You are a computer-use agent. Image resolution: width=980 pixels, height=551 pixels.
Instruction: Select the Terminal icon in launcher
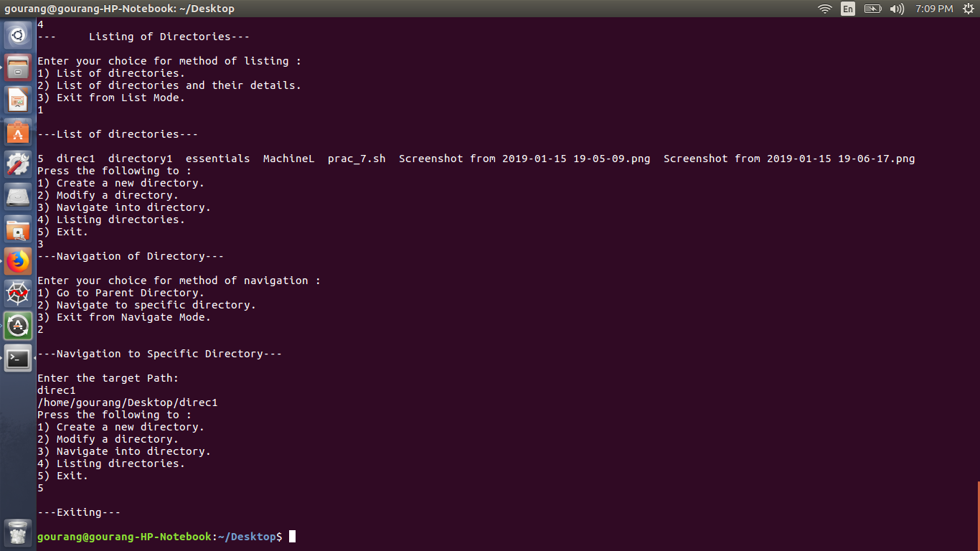coord(18,358)
